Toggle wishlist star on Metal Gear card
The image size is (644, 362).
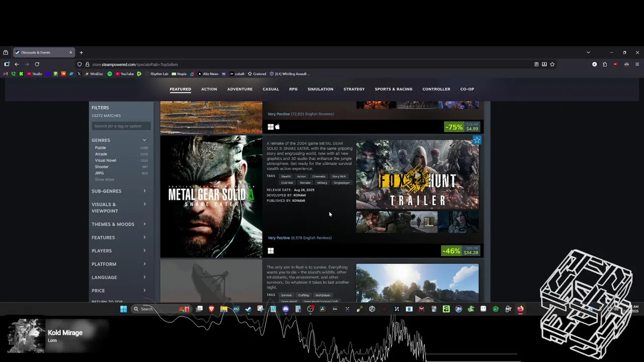pos(476,140)
